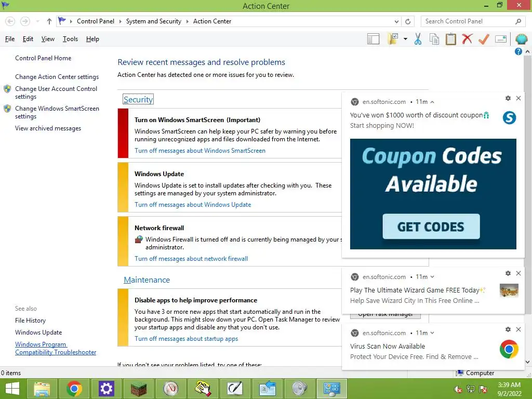Click the Back navigation arrow
Screen dimensions: 532x399
pyautogui.click(x=10, y=21)
